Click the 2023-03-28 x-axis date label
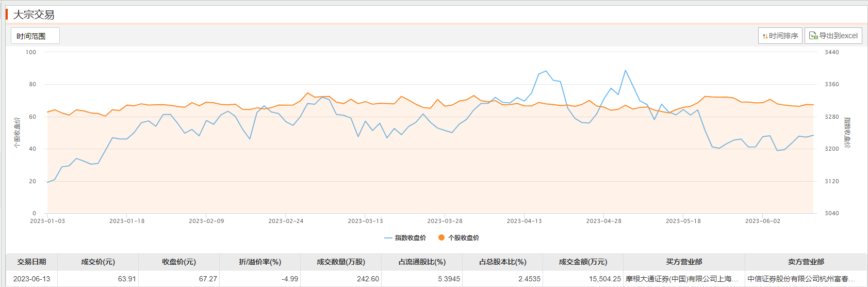 (445, 221)
